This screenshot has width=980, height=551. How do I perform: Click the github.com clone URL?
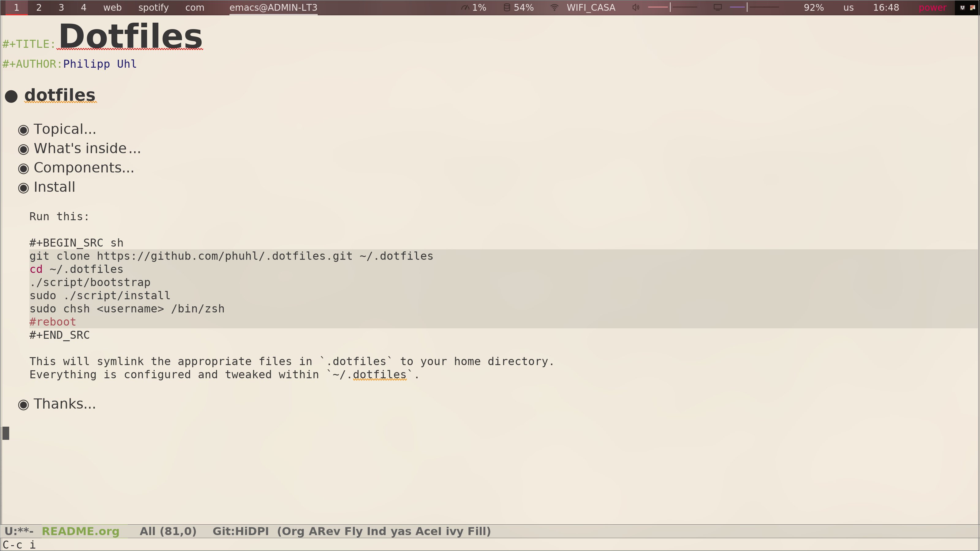click(x=225, y=256)
